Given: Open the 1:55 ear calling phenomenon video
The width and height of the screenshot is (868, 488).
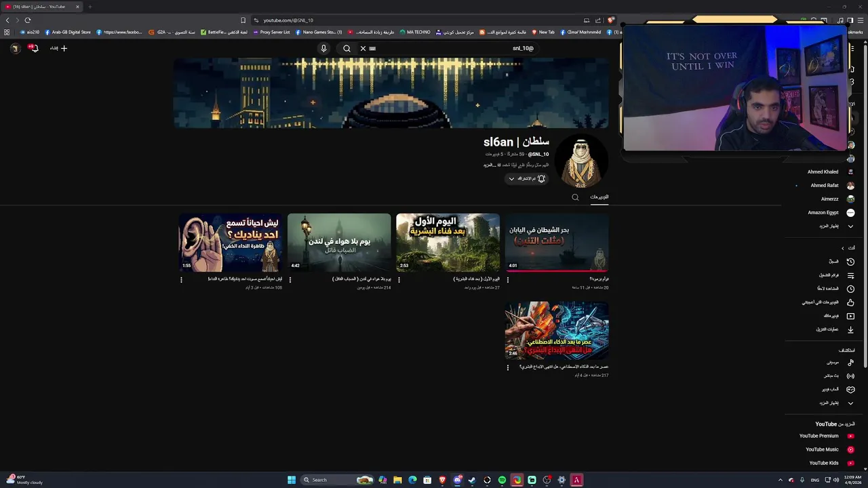Looking at the screenshot, I should (231, 243).
